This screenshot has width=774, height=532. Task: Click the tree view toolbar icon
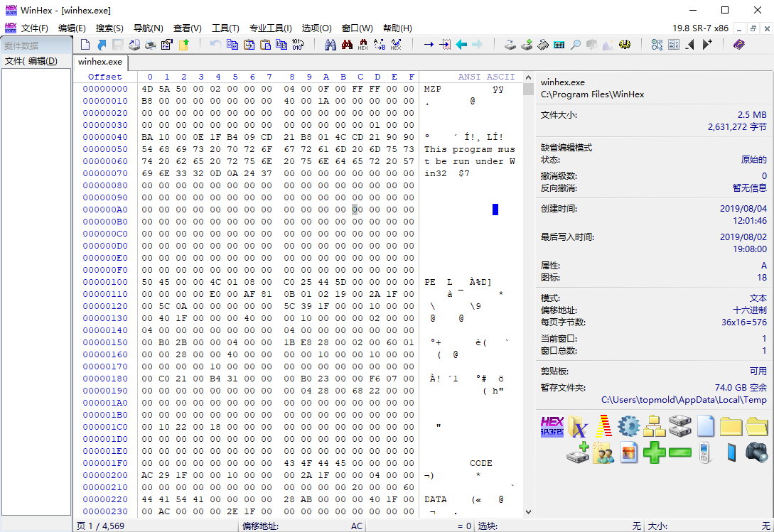657,45
